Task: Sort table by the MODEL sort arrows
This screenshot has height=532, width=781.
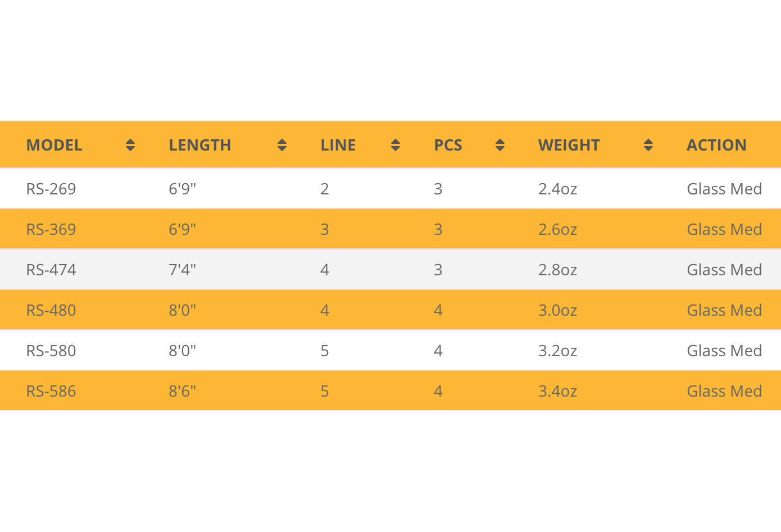Action: pyautogui.click(x=130, y=145)
